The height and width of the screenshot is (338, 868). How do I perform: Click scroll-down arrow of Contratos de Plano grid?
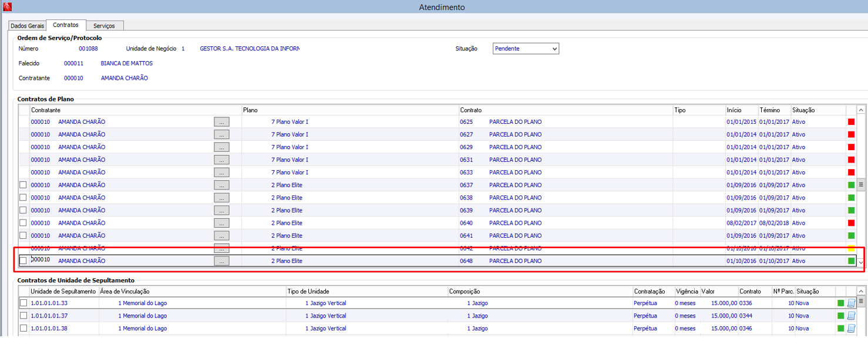click(862, 263)
